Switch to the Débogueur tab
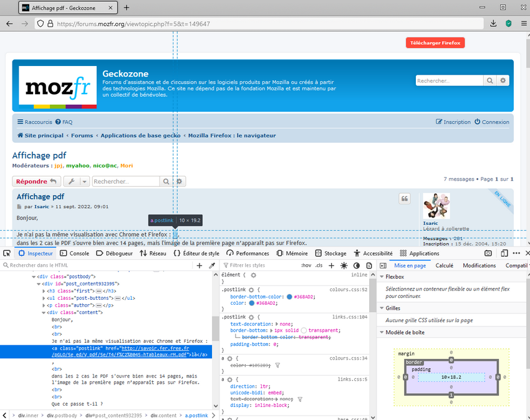Image resolution: width=530 pixels, height=420 pixels. [114, 254]
